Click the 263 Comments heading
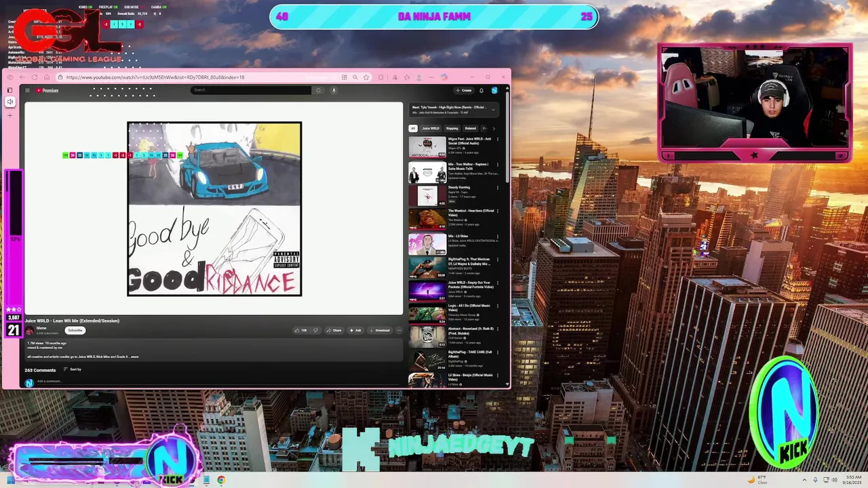868x488 pixels. [40, 370]
